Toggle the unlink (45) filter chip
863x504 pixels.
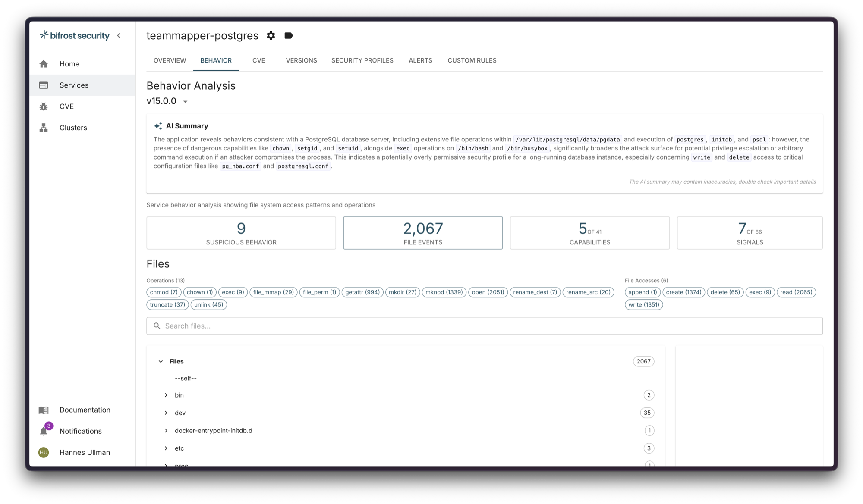tap(209, 304)
